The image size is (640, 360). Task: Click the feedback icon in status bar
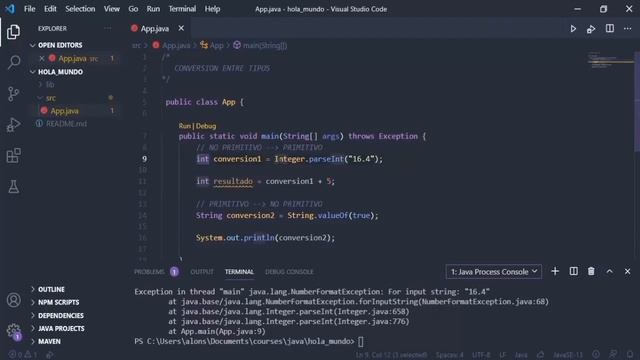pyautogui.click(x=613, y=355)
